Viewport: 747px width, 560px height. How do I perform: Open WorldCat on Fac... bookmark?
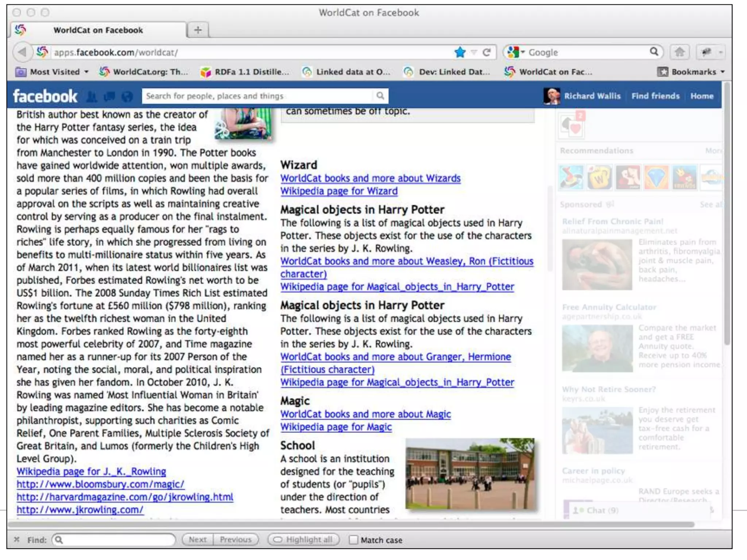(x=548, y=72)
